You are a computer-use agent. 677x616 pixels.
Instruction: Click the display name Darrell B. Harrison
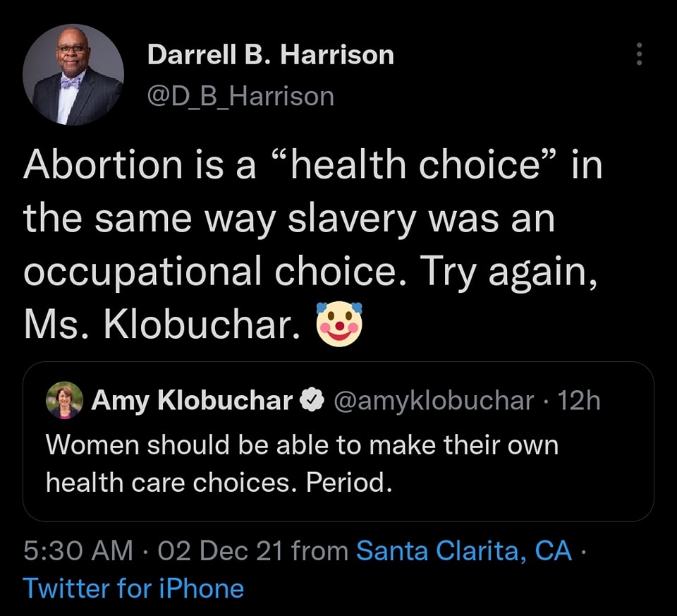270,55
